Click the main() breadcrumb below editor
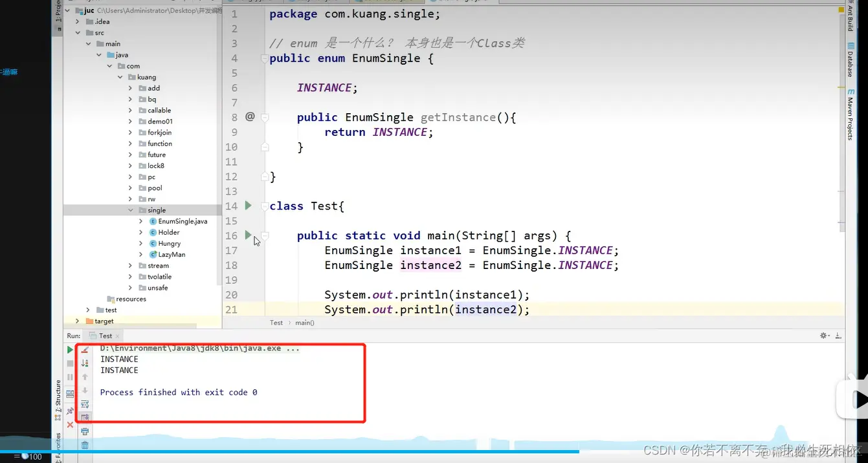Image resolution: width=868 pixels, height=463 pixels. point(305,323)
